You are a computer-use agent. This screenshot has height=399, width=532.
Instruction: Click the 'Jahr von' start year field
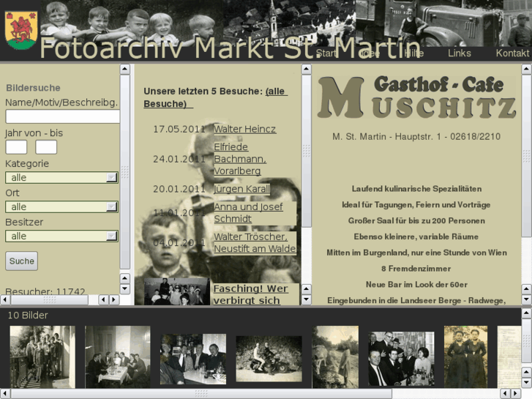pos(16,147)
